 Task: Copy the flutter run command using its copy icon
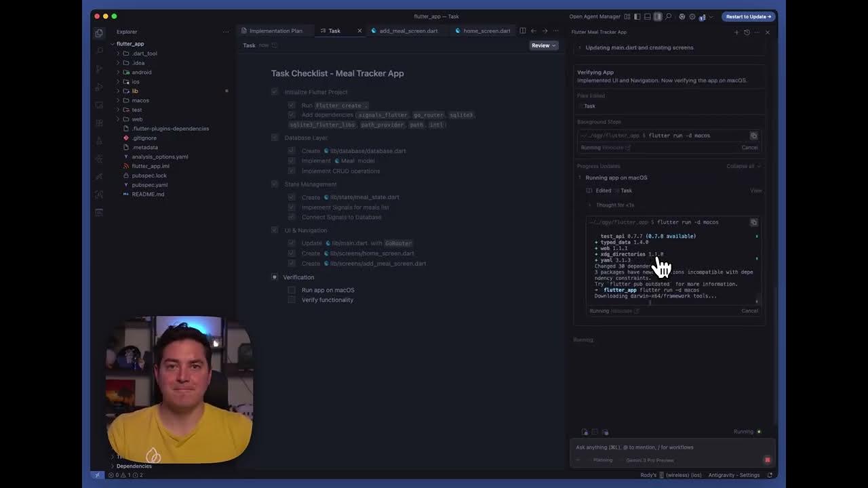(754, 135)
